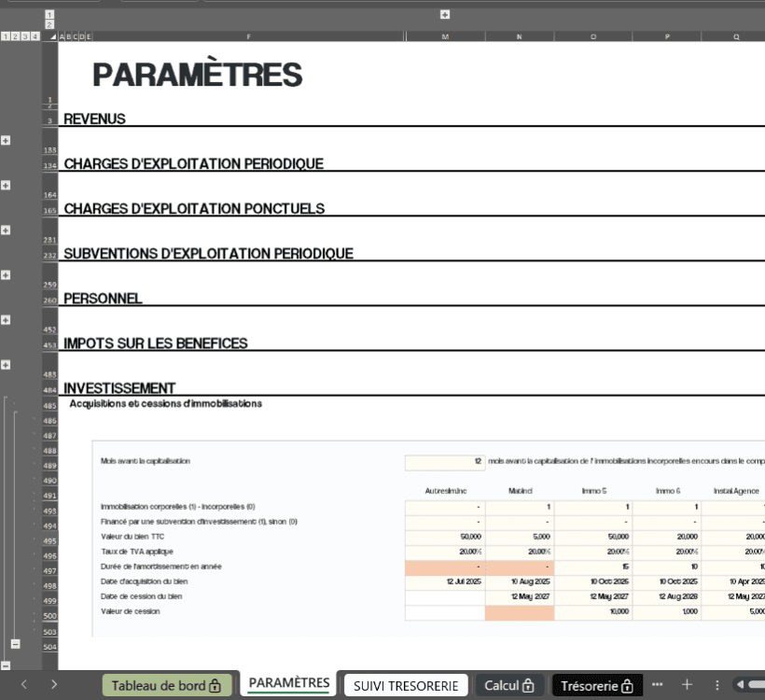Select the black Trésorerie sheet tab
Image resolution: width=765 pixels, height=700 pixels.
[x=597, y=685]
